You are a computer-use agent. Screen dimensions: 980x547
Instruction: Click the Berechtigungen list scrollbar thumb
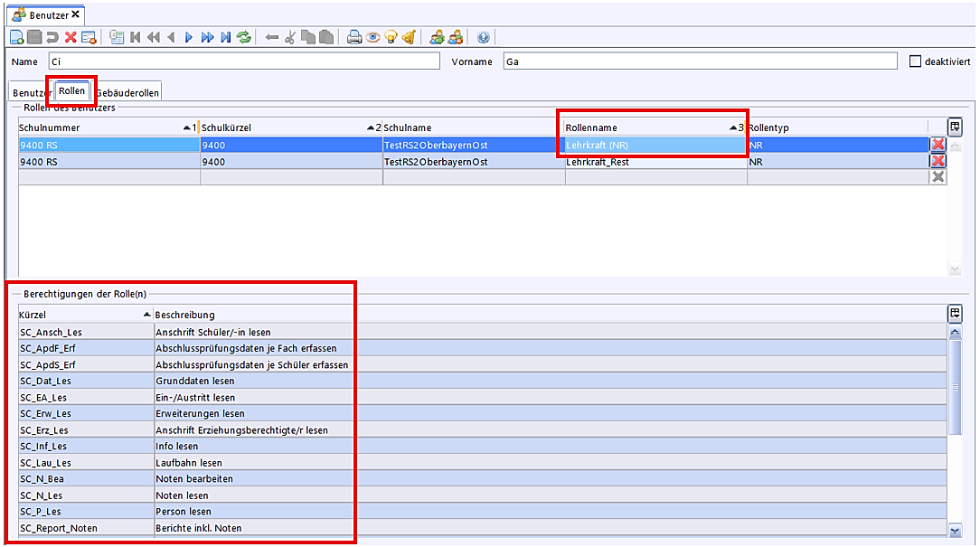955,387
